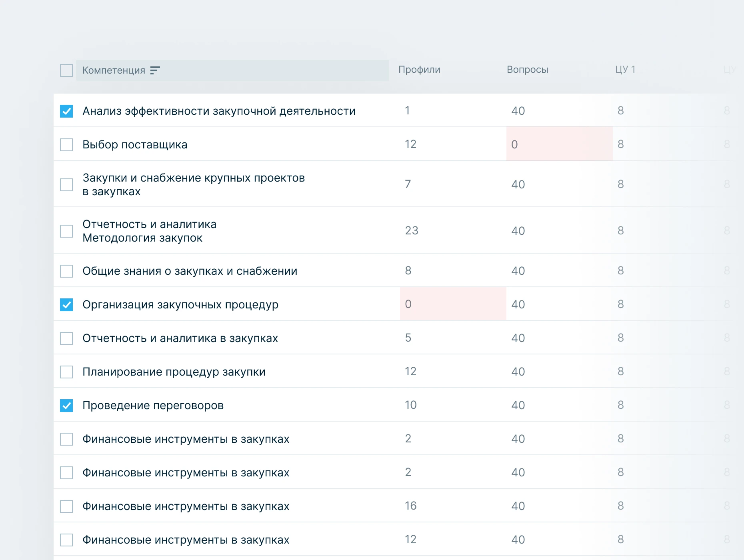The image size is (744, 560).
Task: Click the Профили column header
Action: (x=419, y=70)
